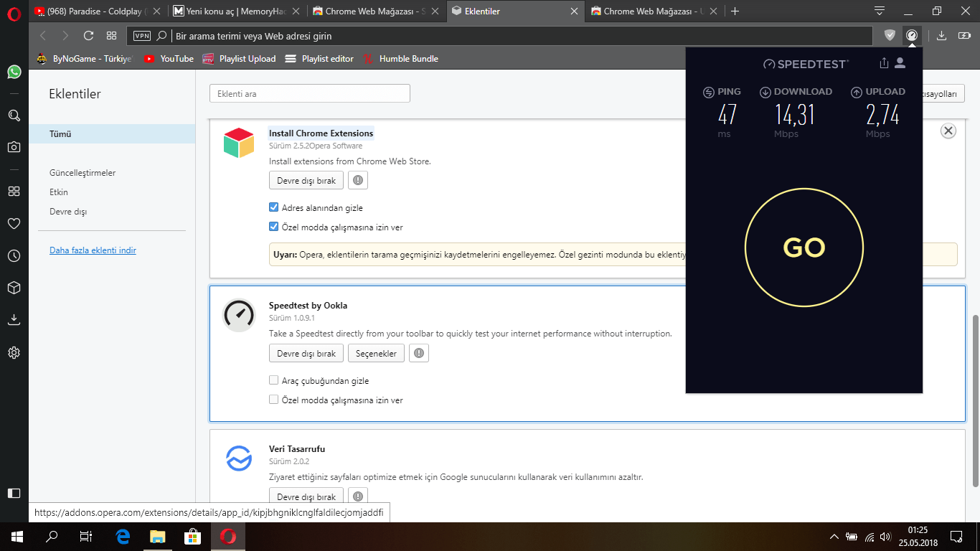Show hidden system tray icons

834,536
